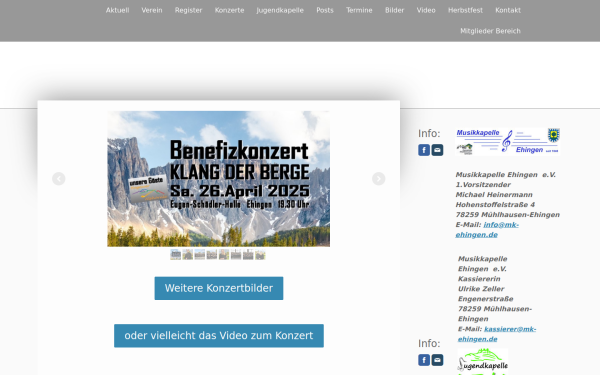Select the third slideshow thumbnail
This screenshot has height=375, width=600.
tap(200, 254)
